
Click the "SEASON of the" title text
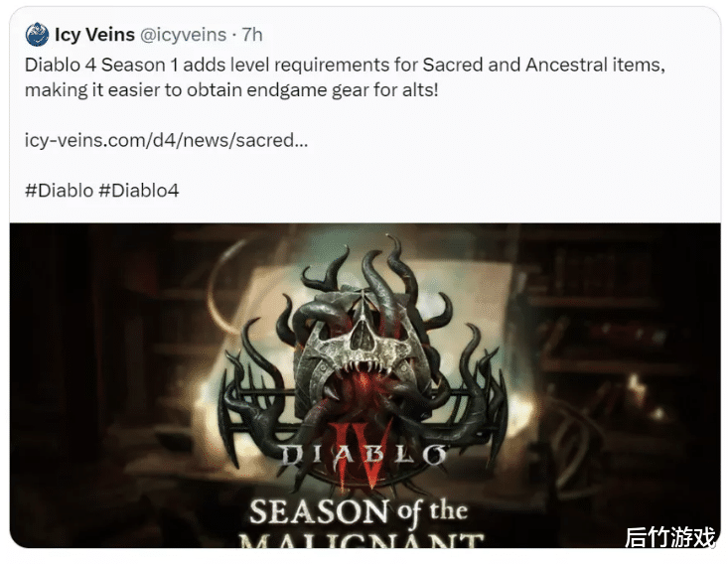(359, 512)
